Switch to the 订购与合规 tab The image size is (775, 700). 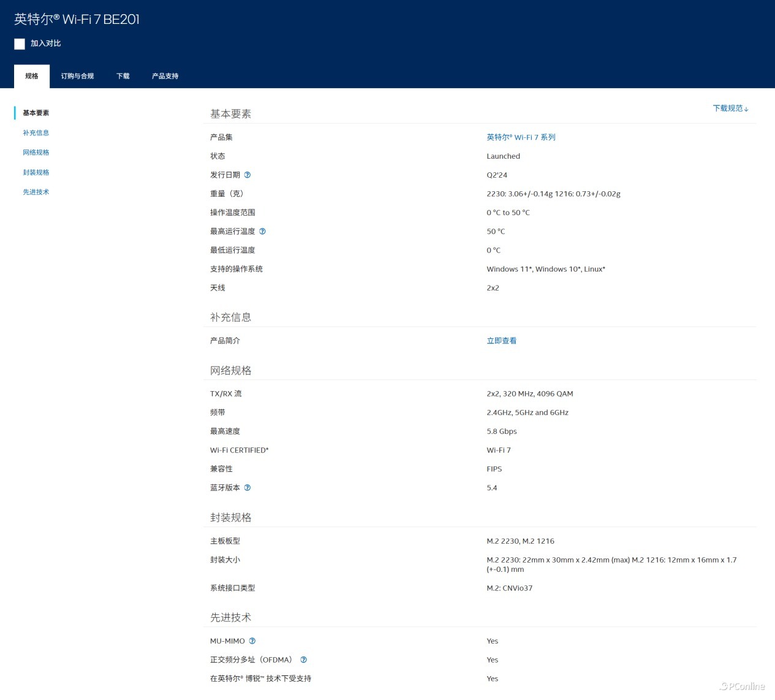[77, 76]
